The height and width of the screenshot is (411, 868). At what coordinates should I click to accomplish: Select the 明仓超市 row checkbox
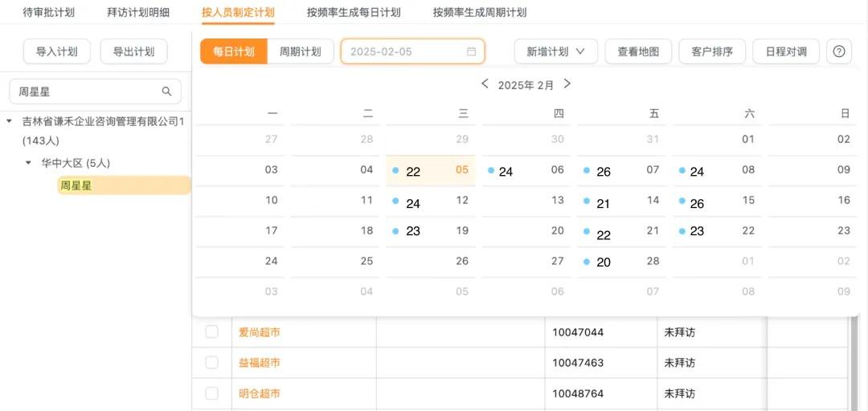coord(211,393)
